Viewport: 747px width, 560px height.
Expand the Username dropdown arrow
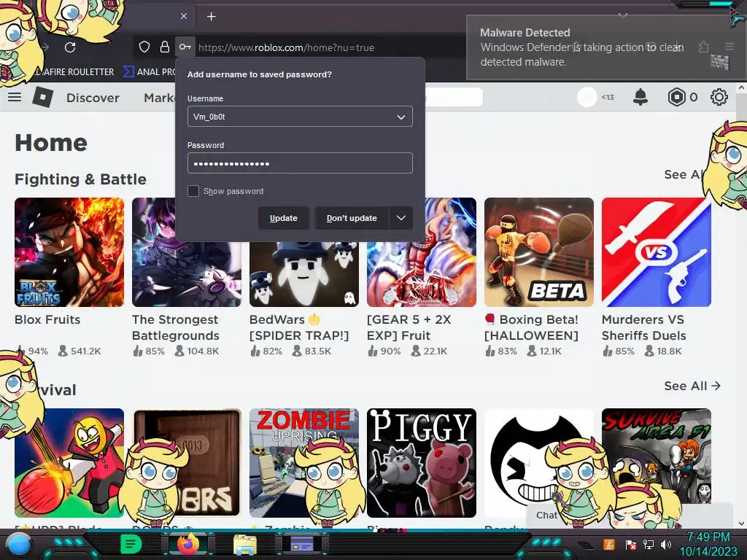pos(401,117)
